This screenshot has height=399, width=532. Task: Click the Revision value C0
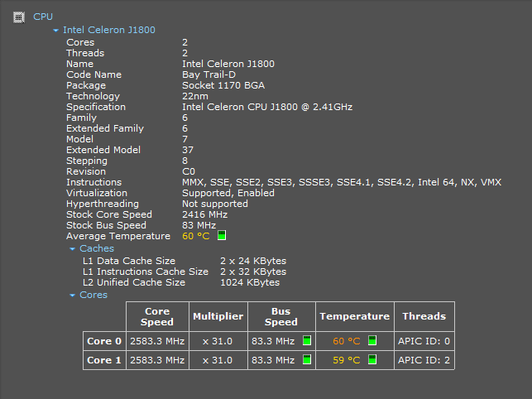[x=189, y=171]
